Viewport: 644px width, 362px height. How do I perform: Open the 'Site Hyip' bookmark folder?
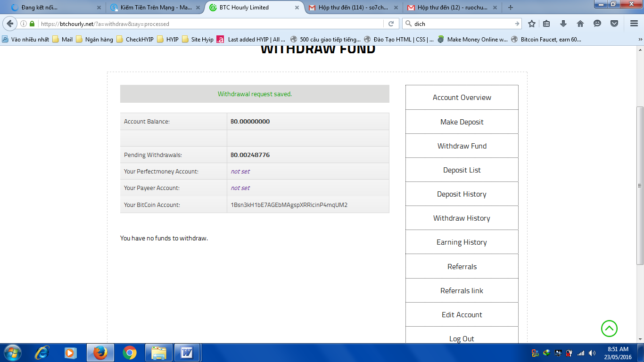pos(198,40)
